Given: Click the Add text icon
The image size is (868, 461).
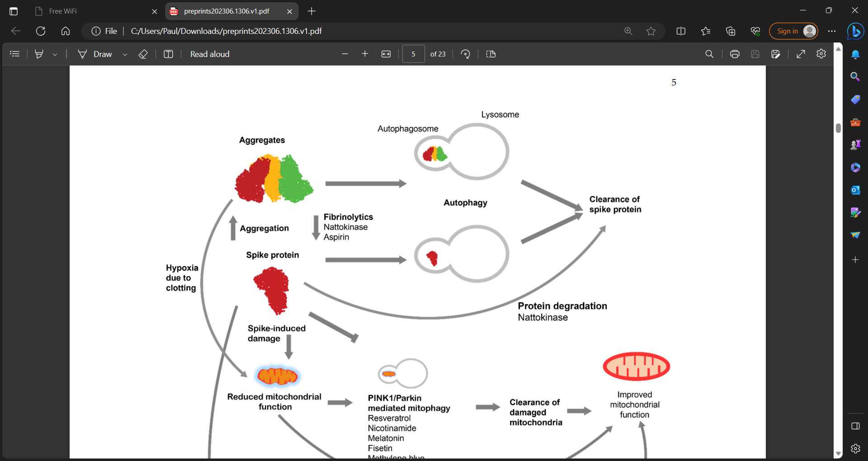Looking at the screenshot, I should pos(168,54).
